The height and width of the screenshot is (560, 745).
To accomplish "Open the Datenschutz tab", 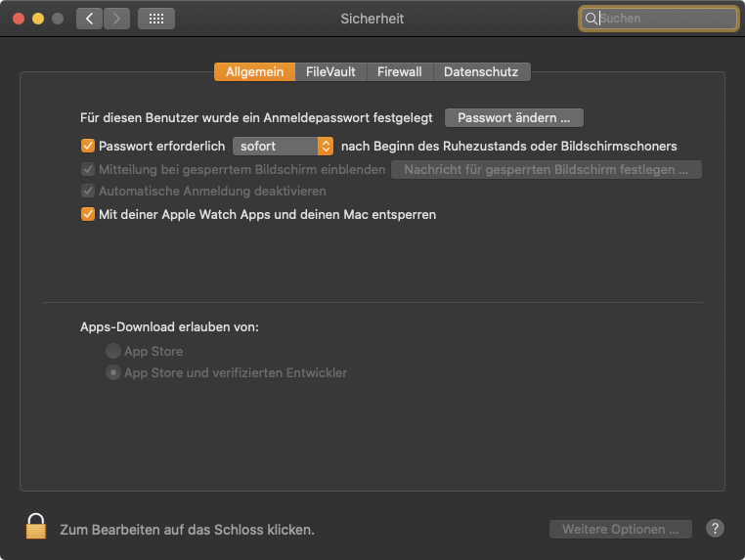I will (x=481, y=72).
